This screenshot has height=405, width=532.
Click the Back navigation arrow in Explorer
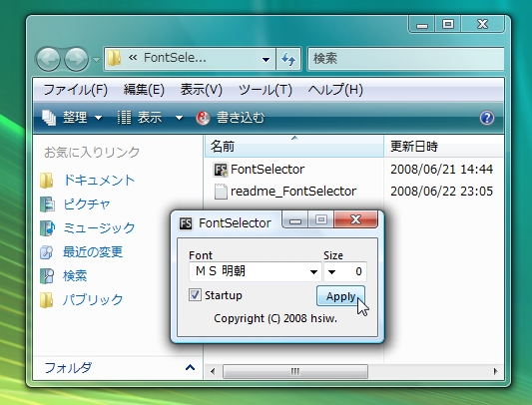48,60
